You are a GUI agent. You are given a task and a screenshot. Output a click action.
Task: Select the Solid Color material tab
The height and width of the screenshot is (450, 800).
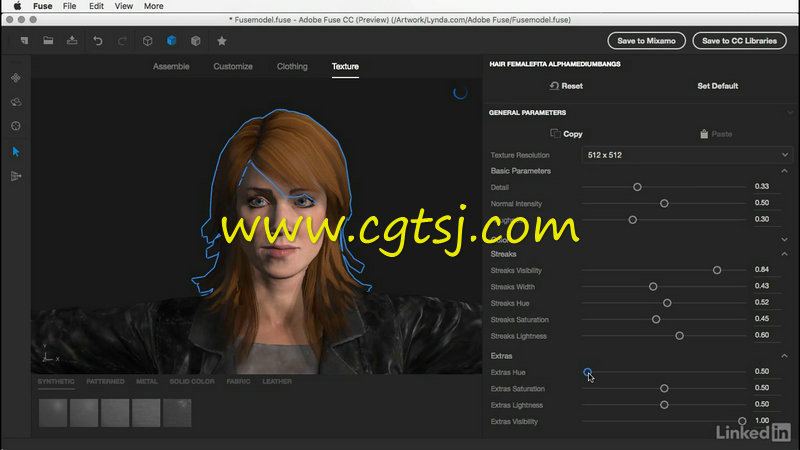(x=192, y=382)
